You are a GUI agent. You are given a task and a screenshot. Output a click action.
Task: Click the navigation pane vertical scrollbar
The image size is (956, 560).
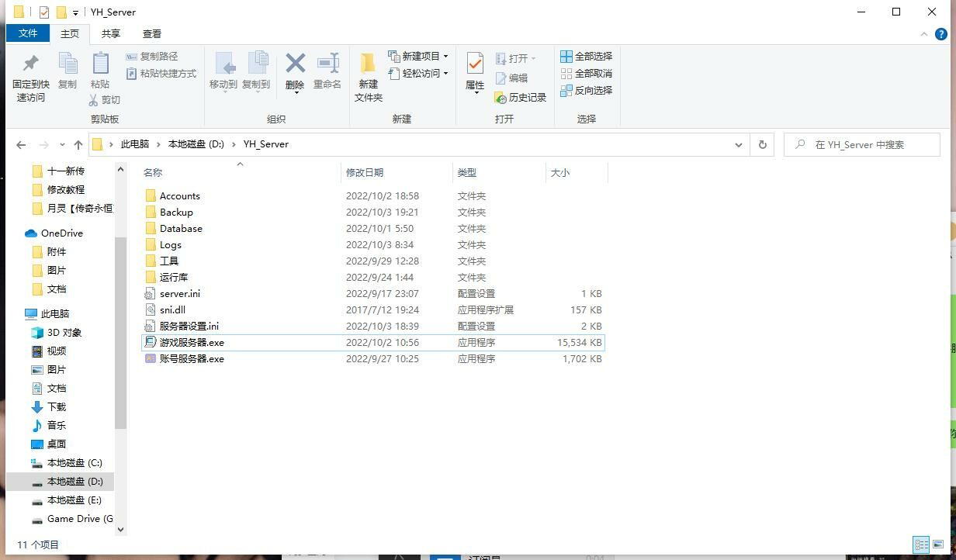coord(120,334)
